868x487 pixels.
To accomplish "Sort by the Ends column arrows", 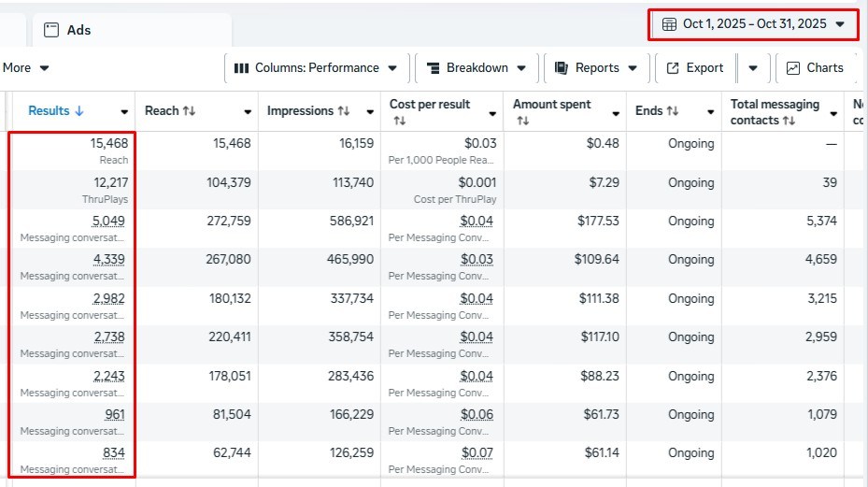I will (x=672, y=111).
